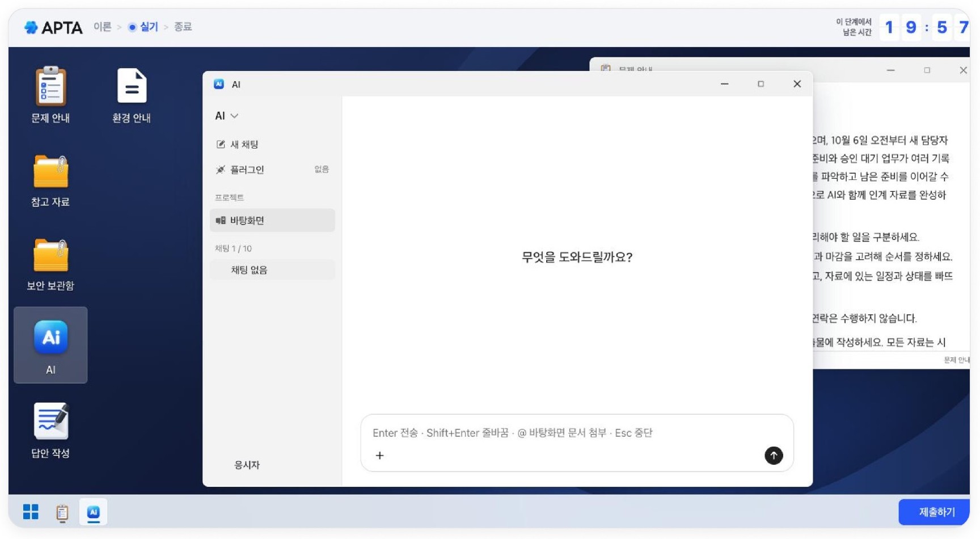
Task: Switch to the clipboard taskbar app
Action: point(62,512)
